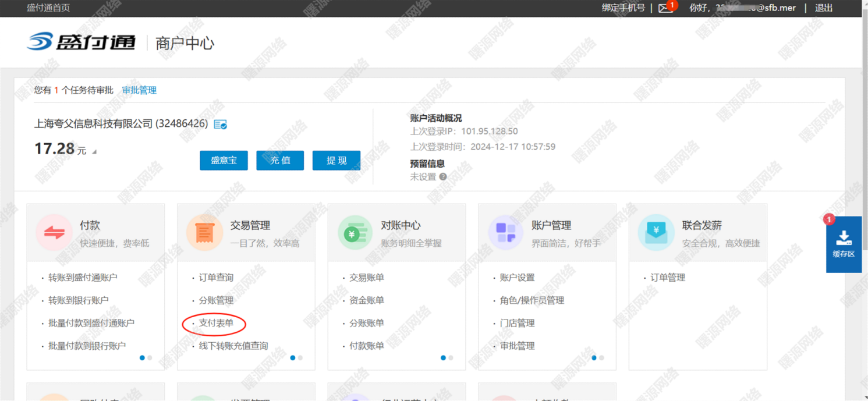This screenshot has width=868, height=401.
Task: Click the 盛付通 logo
Action: (x=82, y=42)
